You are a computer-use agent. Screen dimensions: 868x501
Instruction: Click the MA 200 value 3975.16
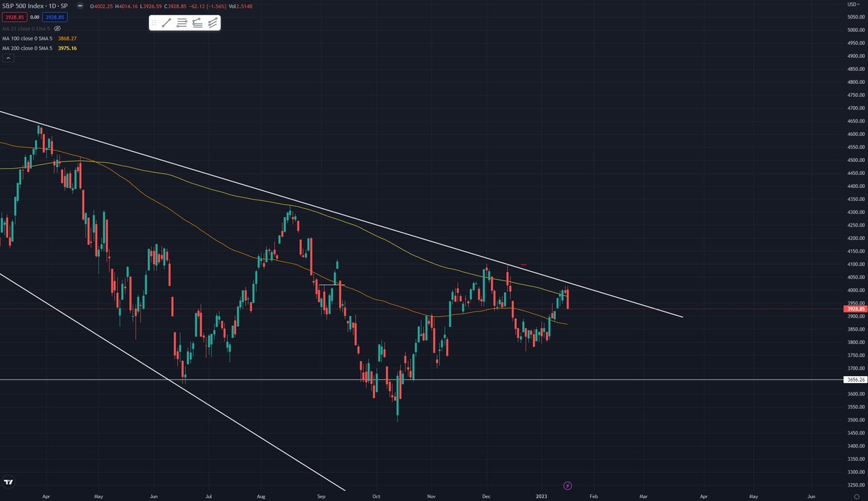[67, 48]
